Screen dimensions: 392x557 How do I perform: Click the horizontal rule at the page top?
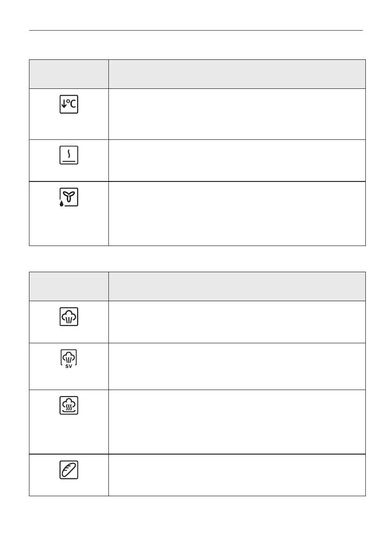196,31
